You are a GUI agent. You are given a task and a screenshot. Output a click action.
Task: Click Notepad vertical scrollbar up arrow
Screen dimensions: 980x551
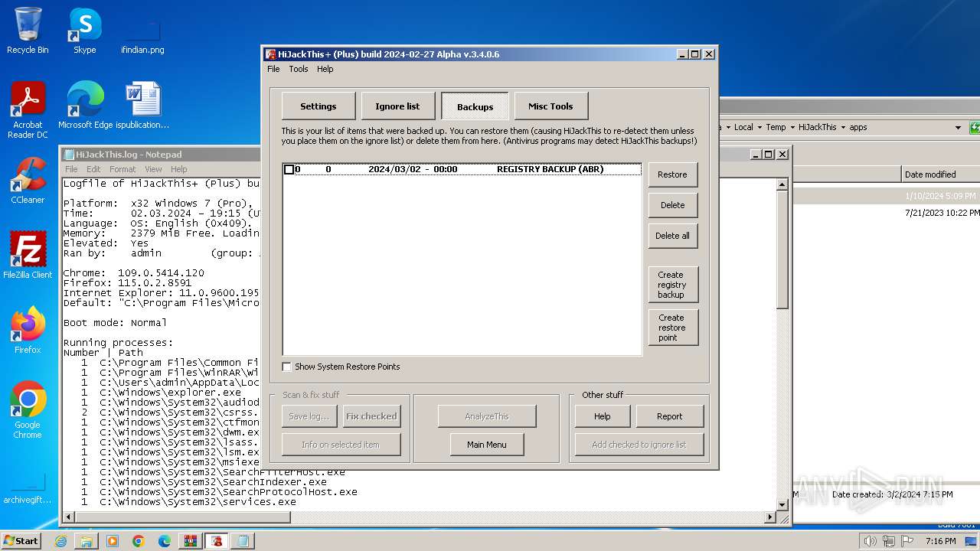click(x=782, y=184)
